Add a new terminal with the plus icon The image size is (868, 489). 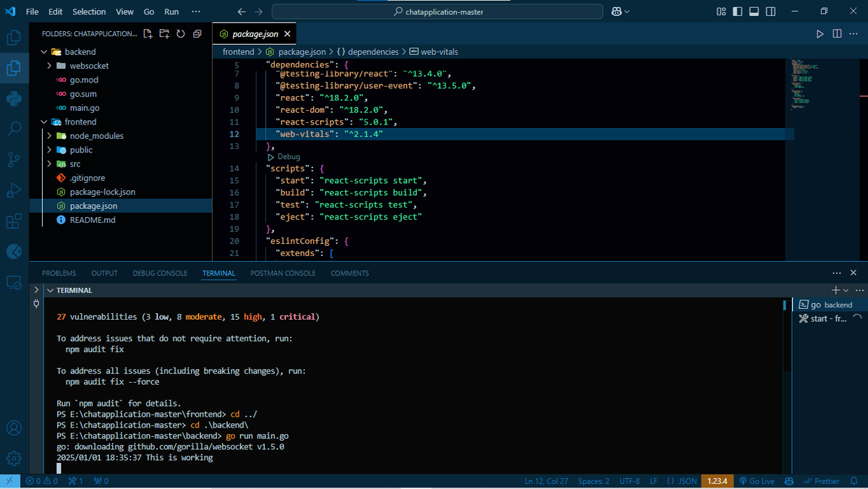[x=835, y=289]
